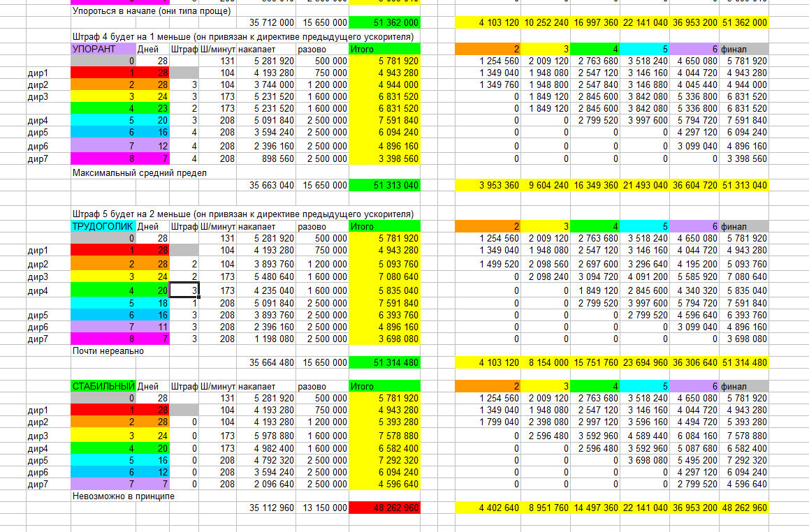
Task: Click the note 'Штраф 4 будет на 1 меньше'
Action: 243,37
